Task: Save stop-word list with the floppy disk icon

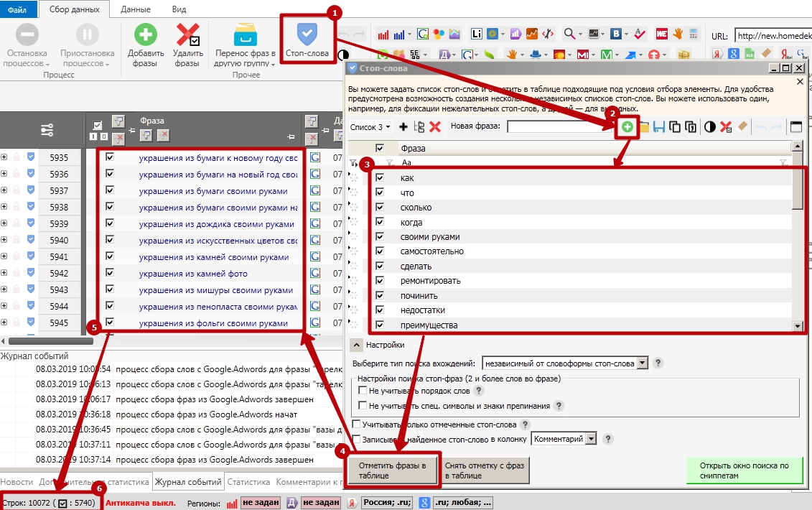Action: 658,127
